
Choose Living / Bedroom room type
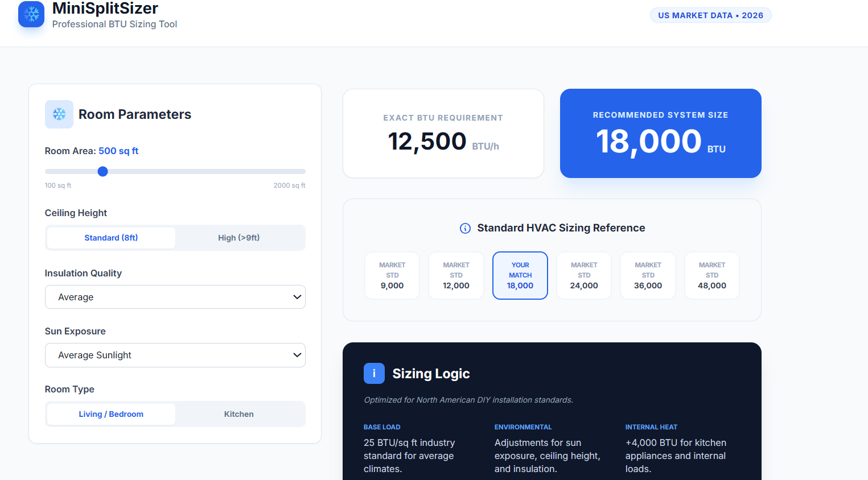(x=111, y=414)
